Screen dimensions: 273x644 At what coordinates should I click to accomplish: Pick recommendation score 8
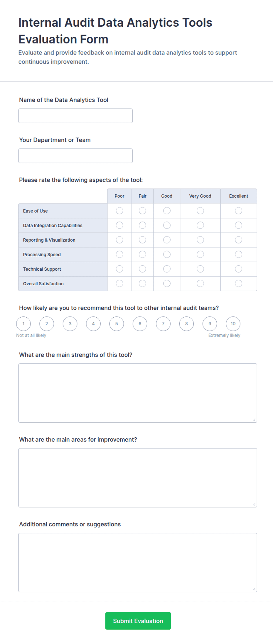click(186, 324)
